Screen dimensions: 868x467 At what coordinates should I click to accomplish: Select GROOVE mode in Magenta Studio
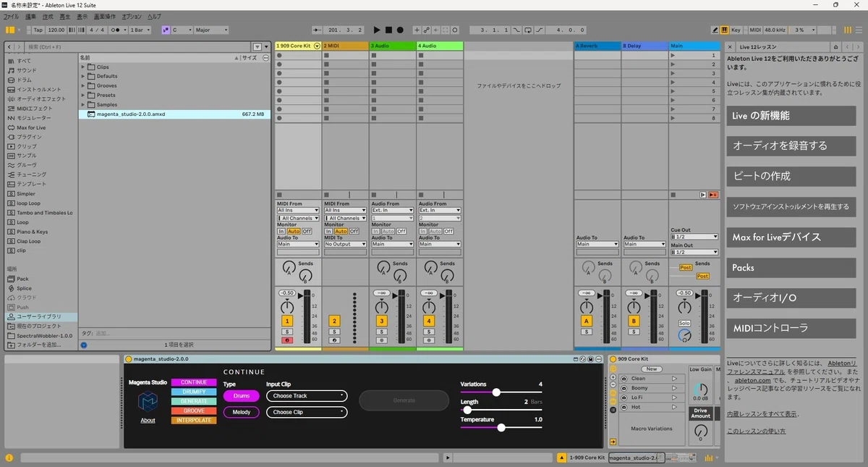coord(194,411)
